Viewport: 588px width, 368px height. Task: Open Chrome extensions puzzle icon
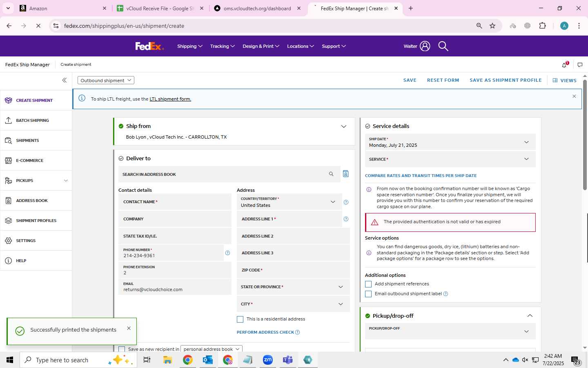[x=542, y=26]
